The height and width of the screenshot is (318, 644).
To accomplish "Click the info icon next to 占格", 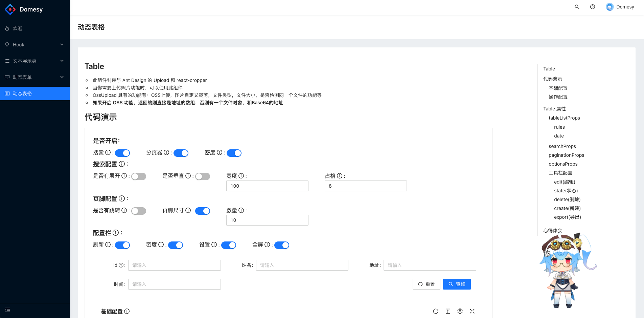I will point(340,176).
